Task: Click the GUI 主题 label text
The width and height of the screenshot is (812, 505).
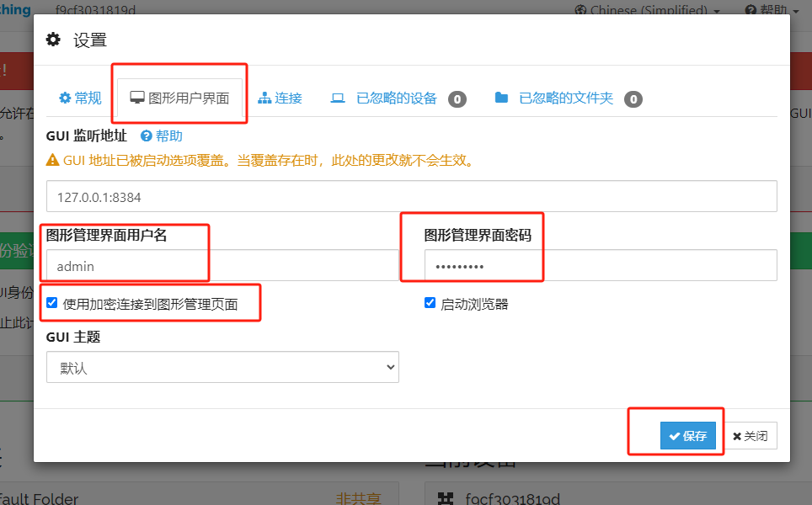Action: pos(73,337)
